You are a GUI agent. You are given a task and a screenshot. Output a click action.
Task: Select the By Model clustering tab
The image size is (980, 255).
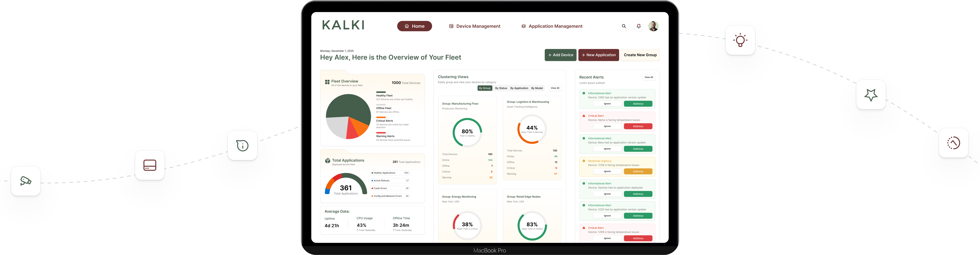(x=537, y=88)
